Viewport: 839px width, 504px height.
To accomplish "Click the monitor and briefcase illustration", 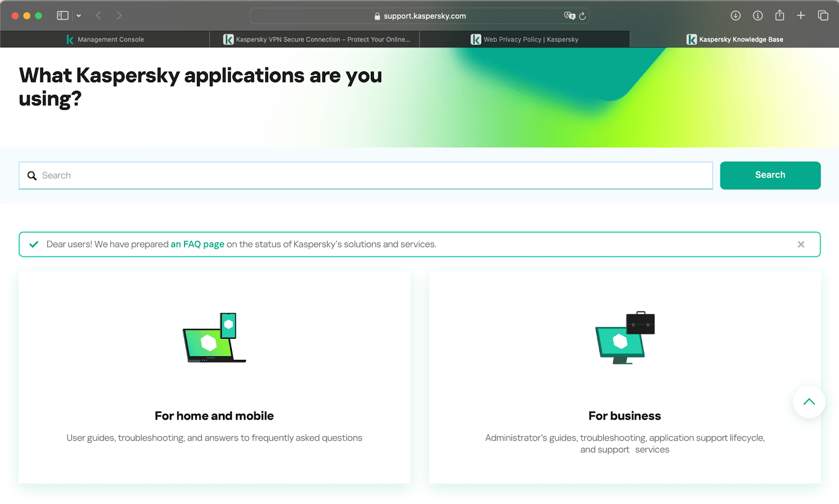I will click(625, 338).
